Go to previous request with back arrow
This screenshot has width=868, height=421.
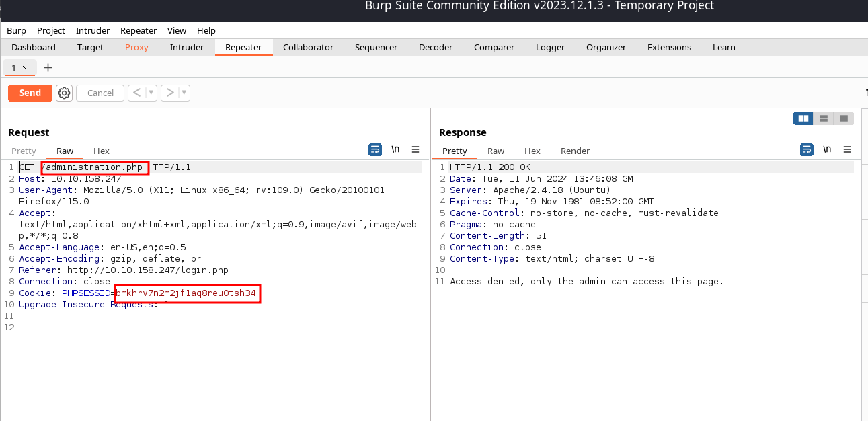point(136,93)
